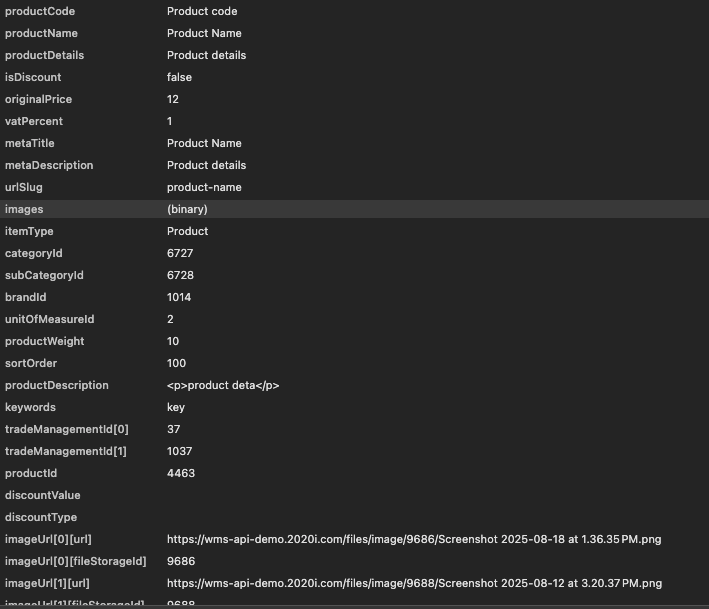Click the tradeManagementId[0] value 37

(174, 430)
